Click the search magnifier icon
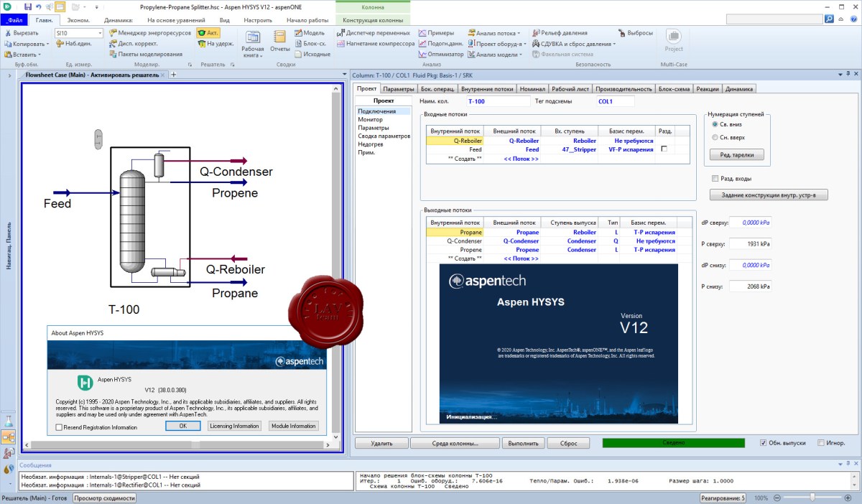The image size is (862, 504). click(x=830, y=19)
